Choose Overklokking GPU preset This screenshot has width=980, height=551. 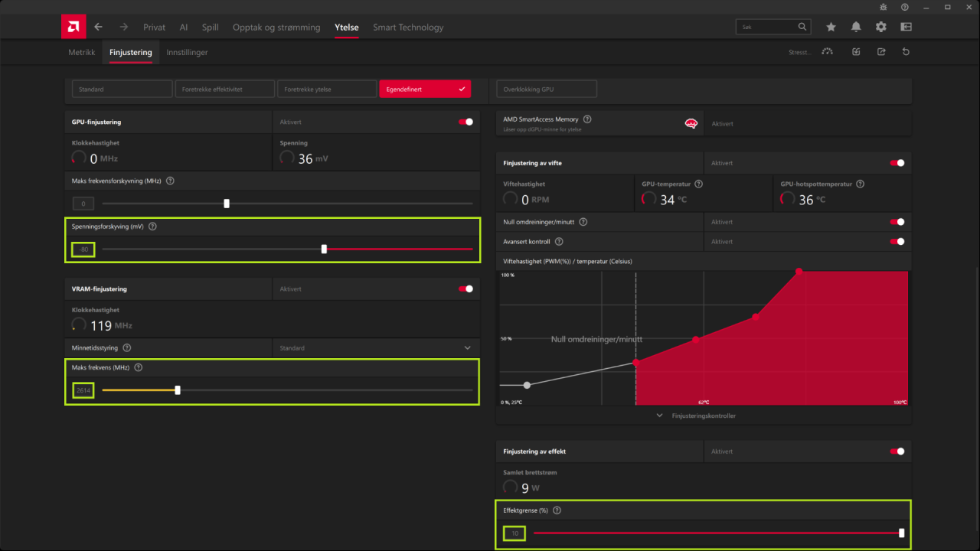coord(547,89)
